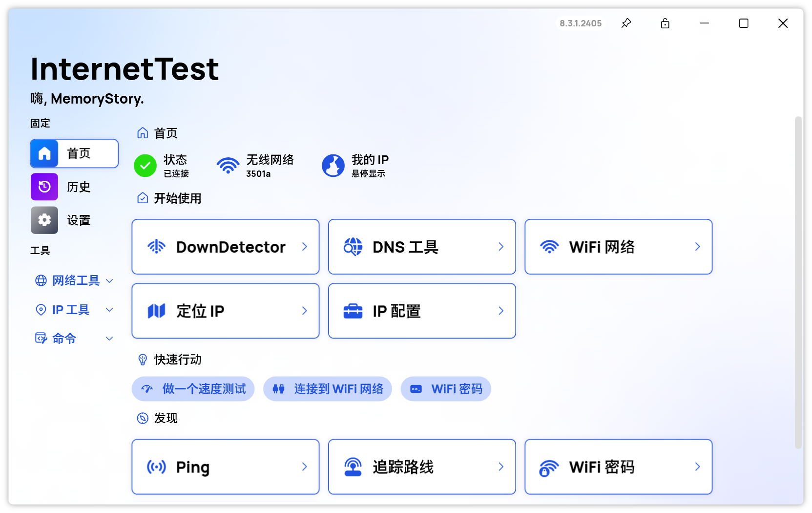Click the WiFi 网络 card wifi icon

[x=549, y=247]
